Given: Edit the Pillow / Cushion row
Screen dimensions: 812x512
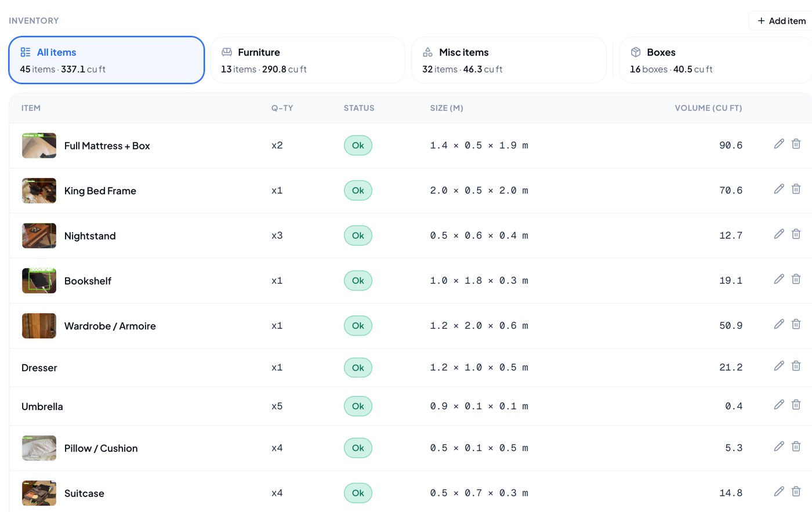Looking at the screenshot, I should pyautogui.click(x=779, y=446).
